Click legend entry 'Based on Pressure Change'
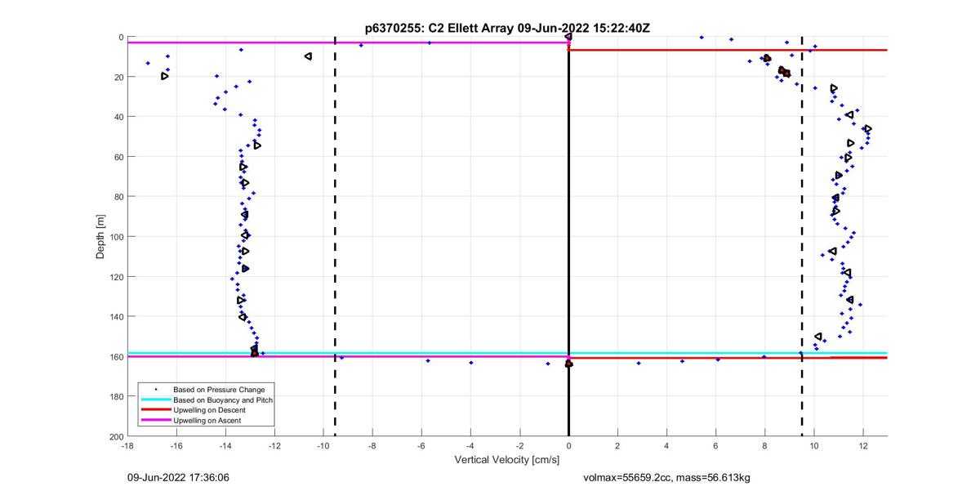 pos(218,390)
